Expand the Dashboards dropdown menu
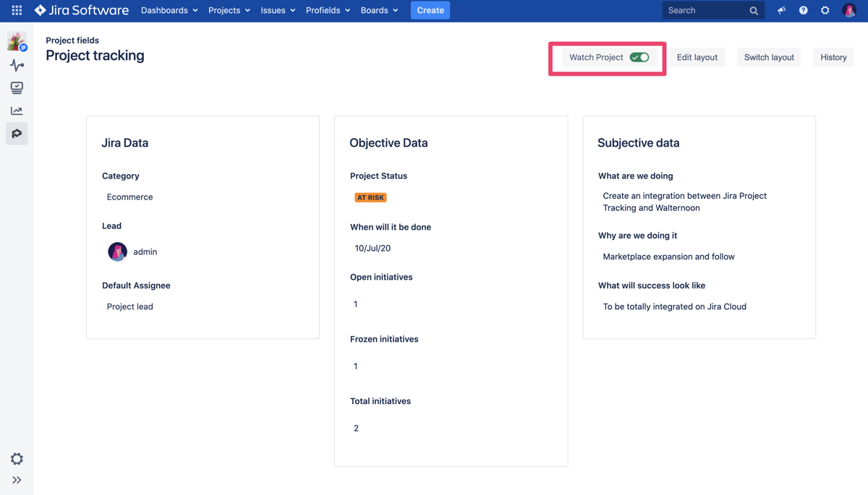The height and width of the screenshot is (495, 868). click(x=169, y=10)
